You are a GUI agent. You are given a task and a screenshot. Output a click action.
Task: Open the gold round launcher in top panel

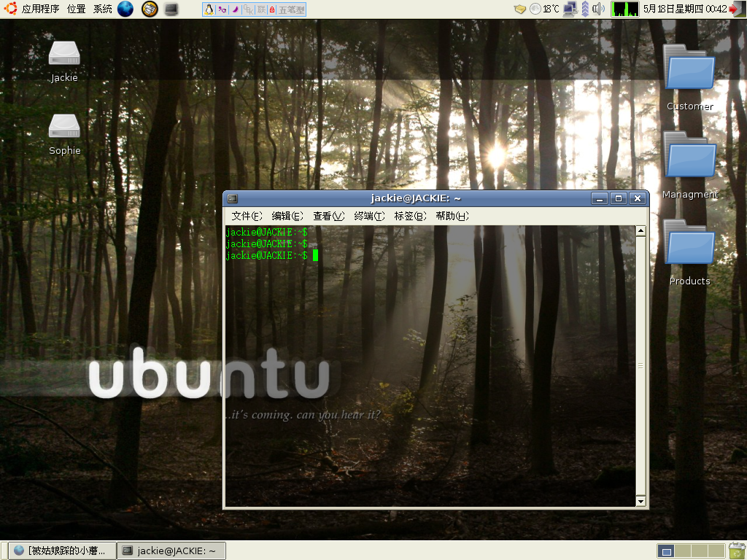click(150, 9)
